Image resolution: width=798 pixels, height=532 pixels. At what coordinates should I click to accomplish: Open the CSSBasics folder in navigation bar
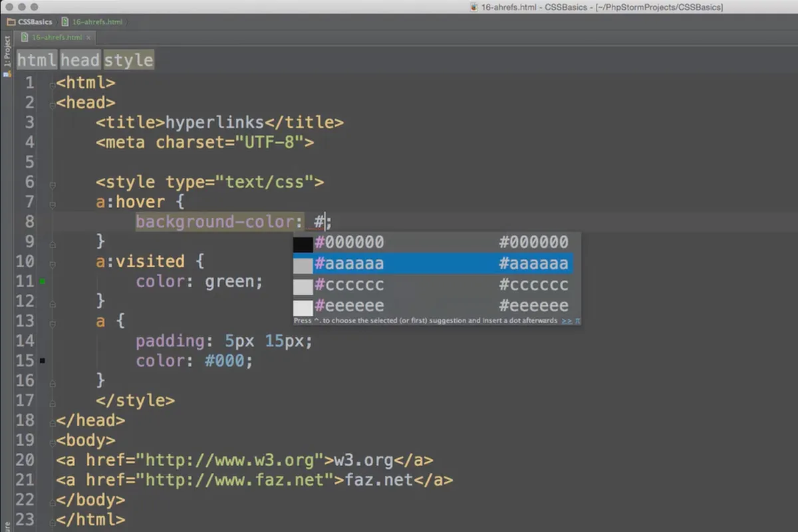coord(30,22)
